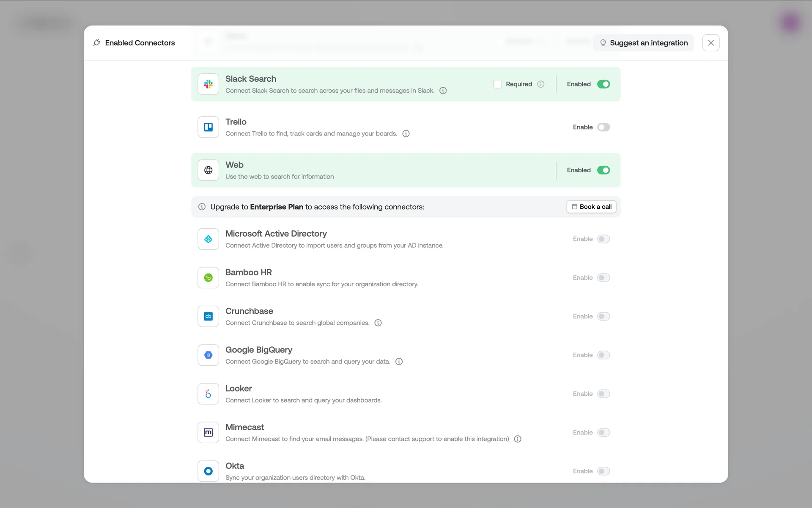Image resolution: width=812 pixels, height=508 pixels.
Task: Close the Enabled Connectors dialog
Action: (710, 43)
